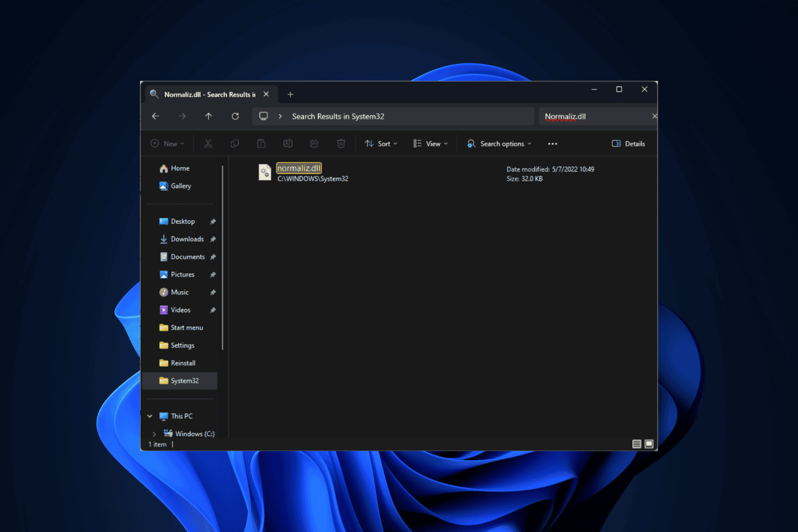Screen dimensions: 798x532
Task: Toggle the Details pane
Action: click(629, 144)
